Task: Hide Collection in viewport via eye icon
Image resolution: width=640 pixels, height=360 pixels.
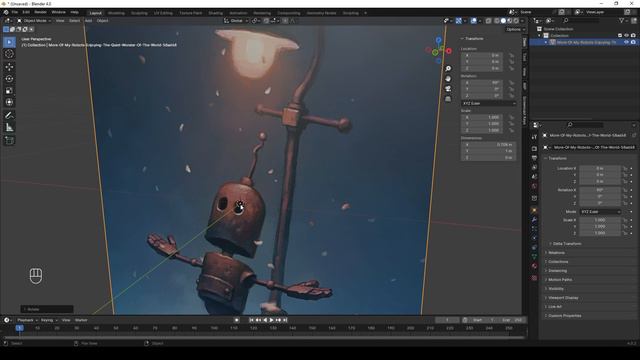Action: tap(627, 36)
